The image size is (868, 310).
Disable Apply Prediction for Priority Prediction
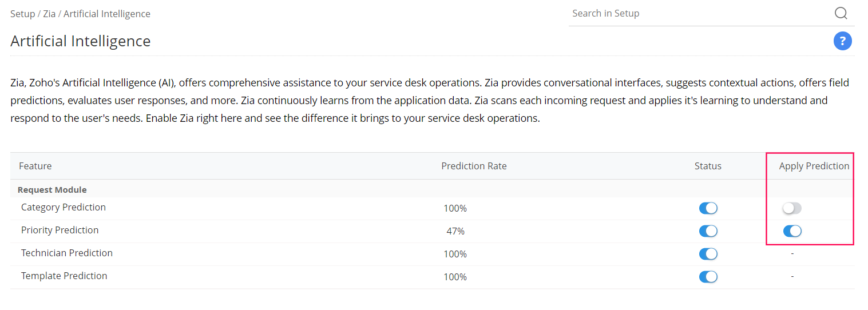[792, 231]
